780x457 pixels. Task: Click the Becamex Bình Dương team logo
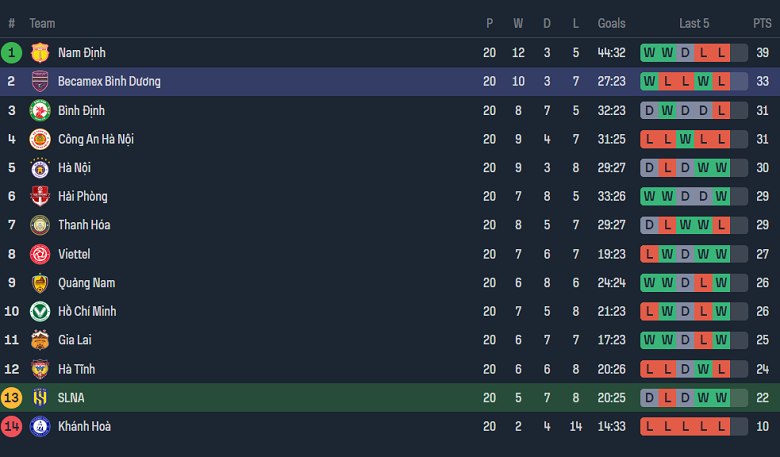click(40, 82)
